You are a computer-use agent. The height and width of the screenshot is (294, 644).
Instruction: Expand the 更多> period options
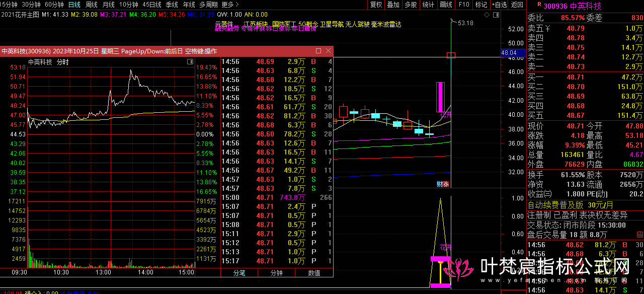(230, 5)
